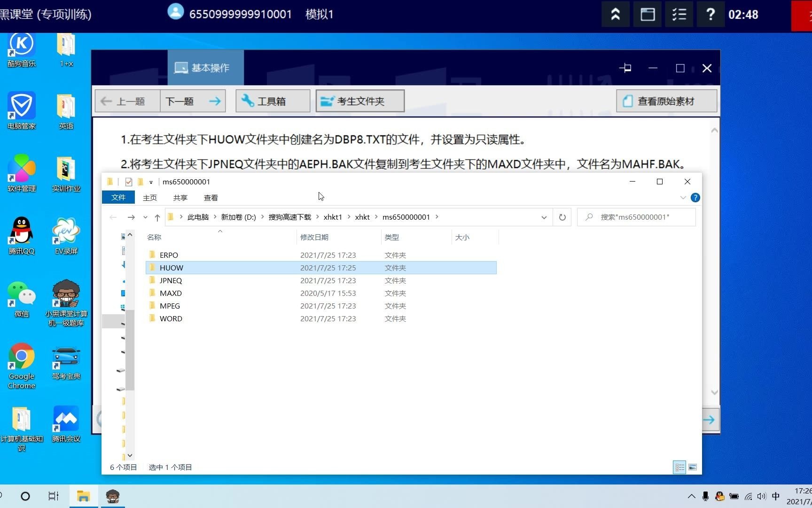Click the window layout icon beside the clock area
This screenshot has width=812, height=508.
click(647, 15)
